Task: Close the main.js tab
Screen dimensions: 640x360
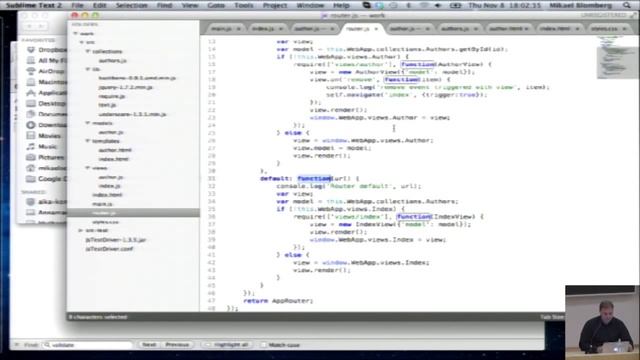Action: [x=239, y=29]
